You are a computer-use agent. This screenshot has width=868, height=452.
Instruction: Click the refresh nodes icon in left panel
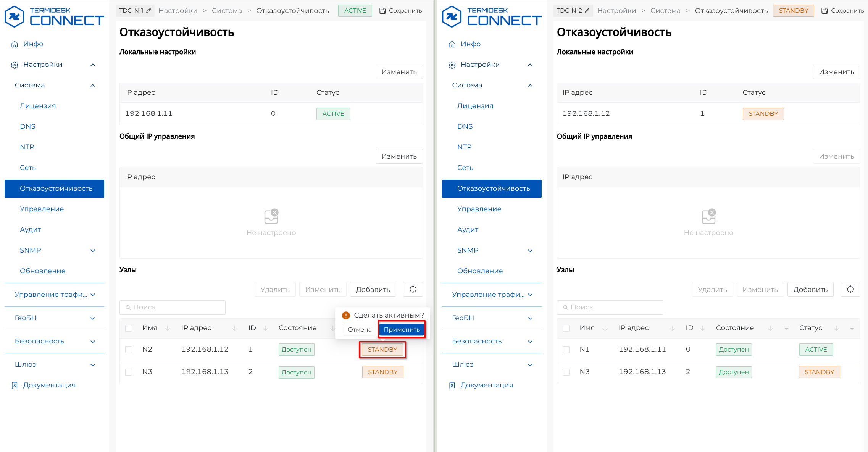[x=413, y=289]
